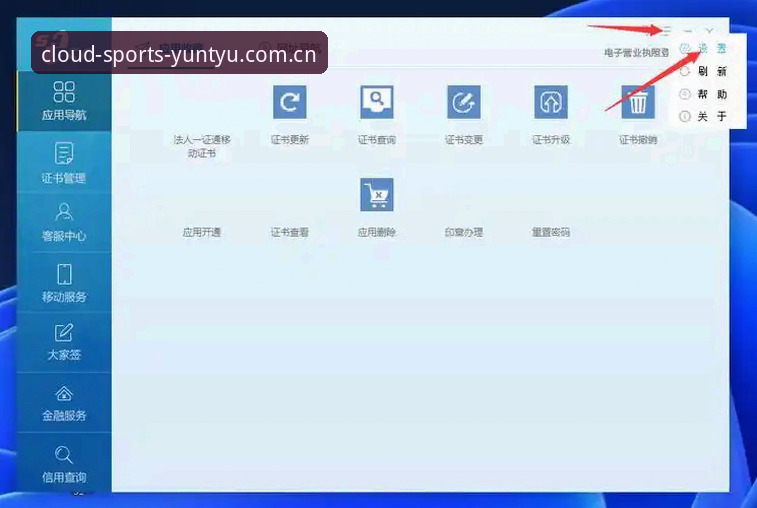This screenshot has height=508, width=757.
Task: Select 刷新 from the dropdown menu
Action: pos(703,71)
